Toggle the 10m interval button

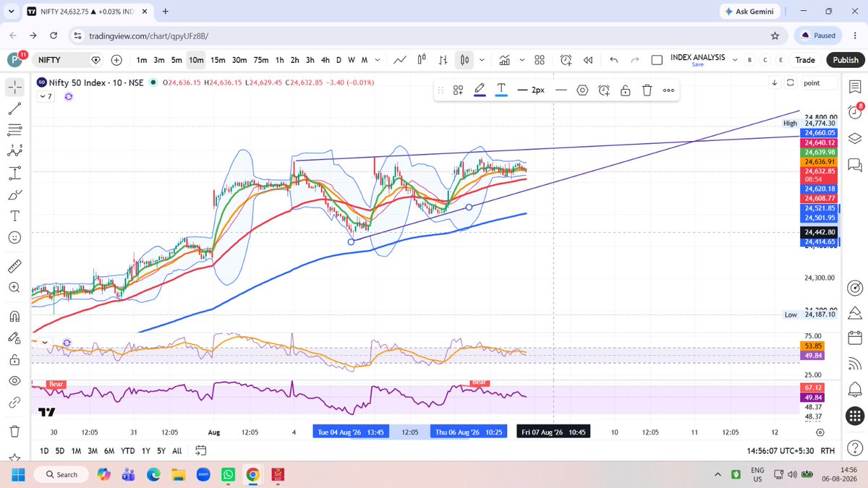pos(196,60)
